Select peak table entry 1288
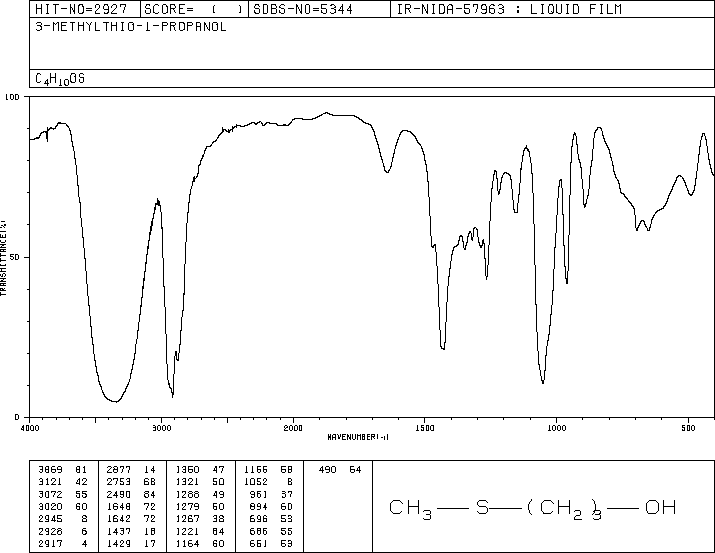Screen dimensions: 715x553 coord(187,494)
